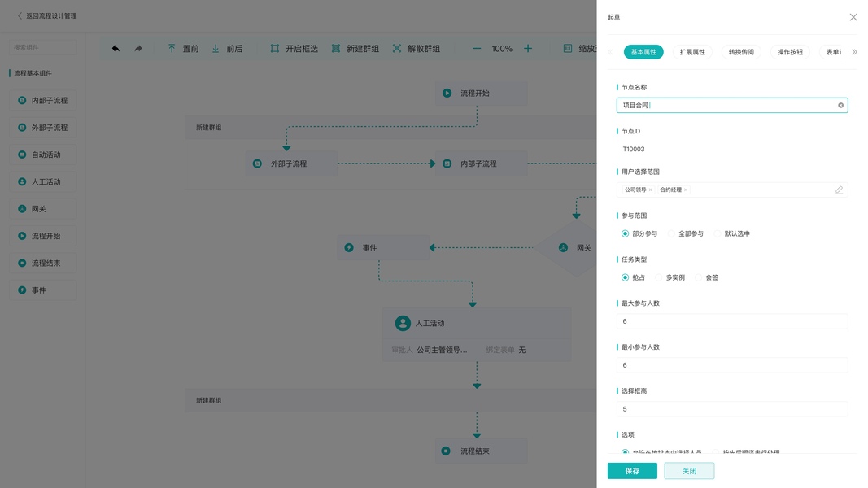
Task: Switch to the 操作按钮 tab
Action: [789, 52]
